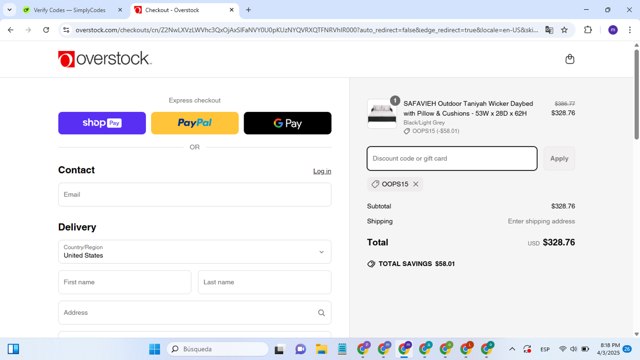Open the chat app taskbar icon
Screen dimensions: 640x360
(x=300, y=349)
